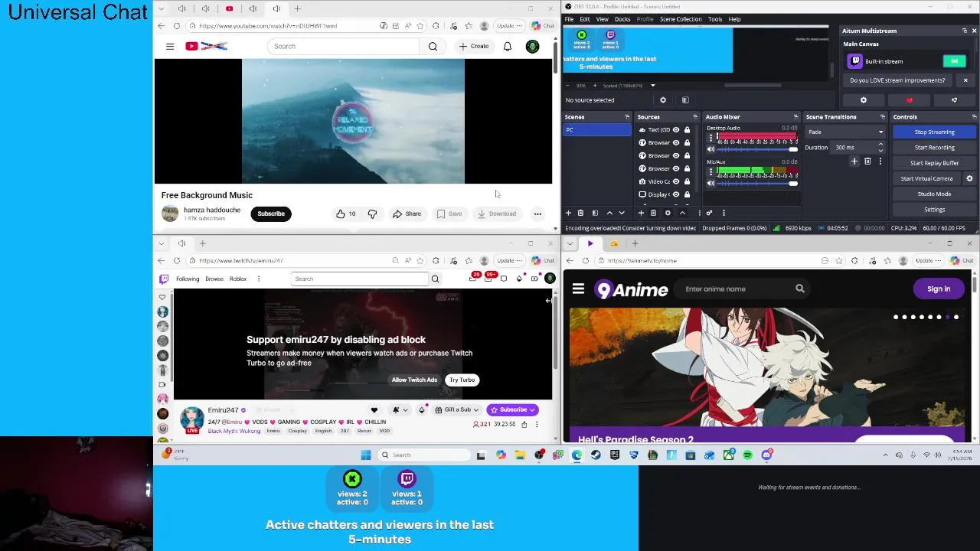Click the Kick logo in the viewers overlay
The width and height of the screenshot is (980, 551).
tap(352, 479)
